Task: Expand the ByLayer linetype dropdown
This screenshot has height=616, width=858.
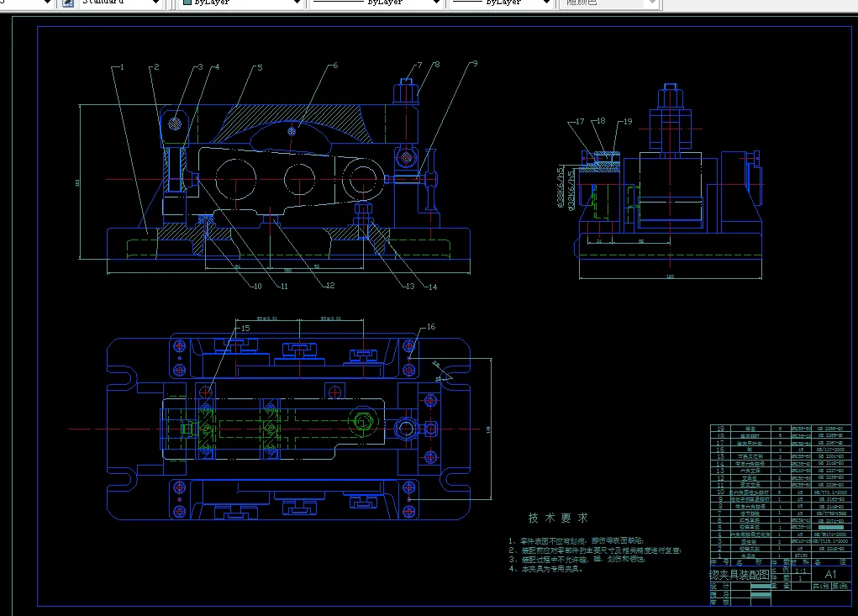Action: tap(436, 3)
